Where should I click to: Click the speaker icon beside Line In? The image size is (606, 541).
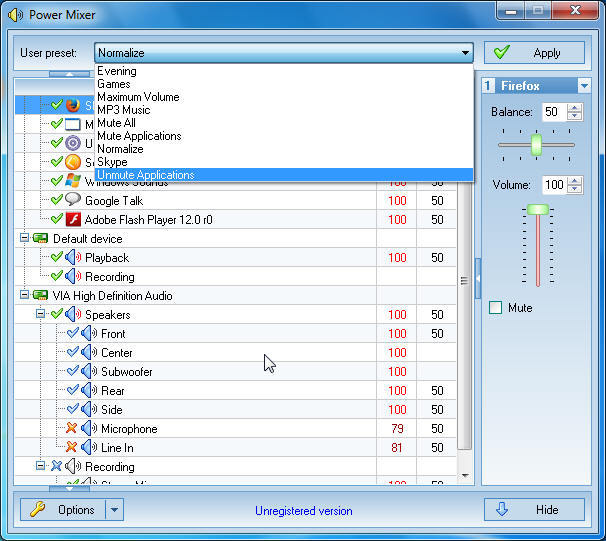click(x=89, y=448)
